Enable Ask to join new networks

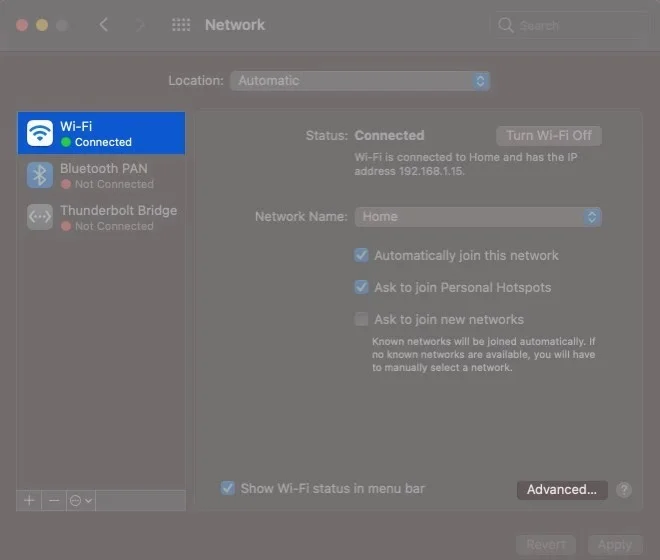pyautogui.click(x=362, y=319)
